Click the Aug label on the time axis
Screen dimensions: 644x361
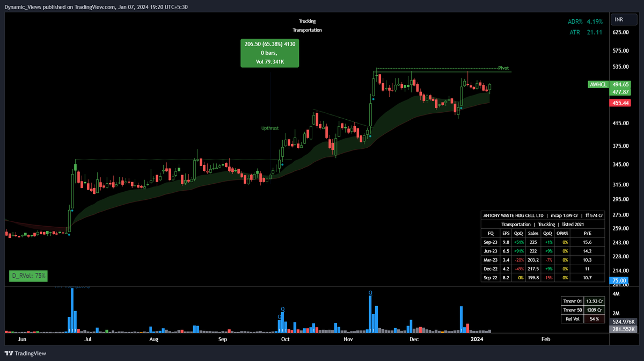pos(153,340)
